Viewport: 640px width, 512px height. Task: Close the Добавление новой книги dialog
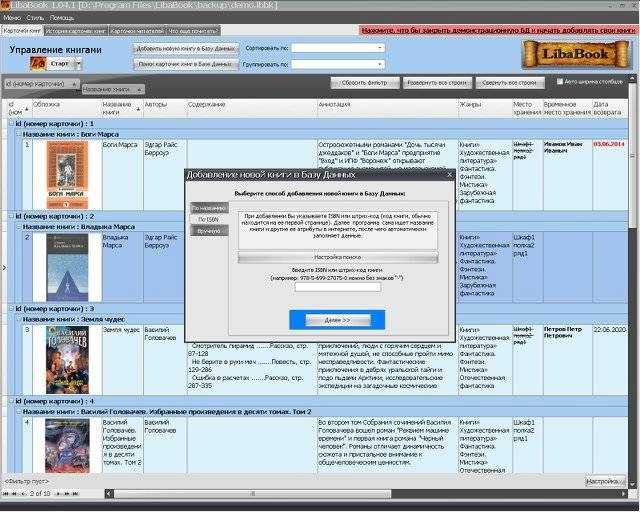tap(449, 175)
